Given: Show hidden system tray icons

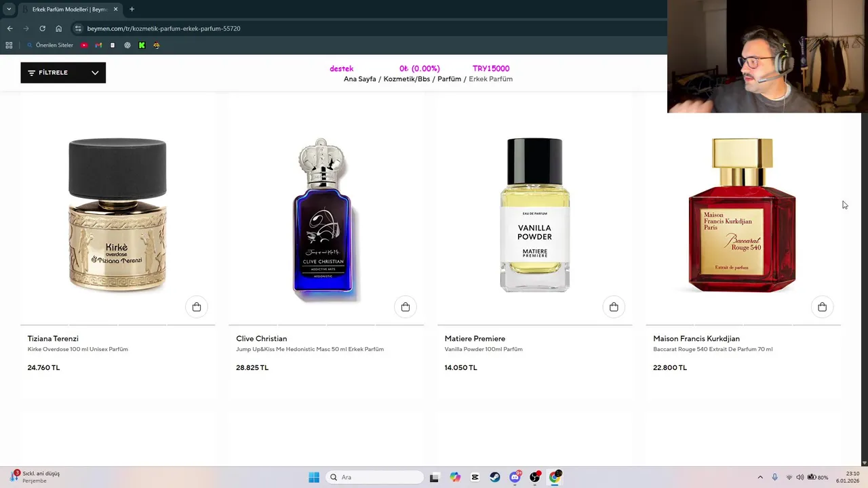Looking at the screenshot, I should [760, 477].
